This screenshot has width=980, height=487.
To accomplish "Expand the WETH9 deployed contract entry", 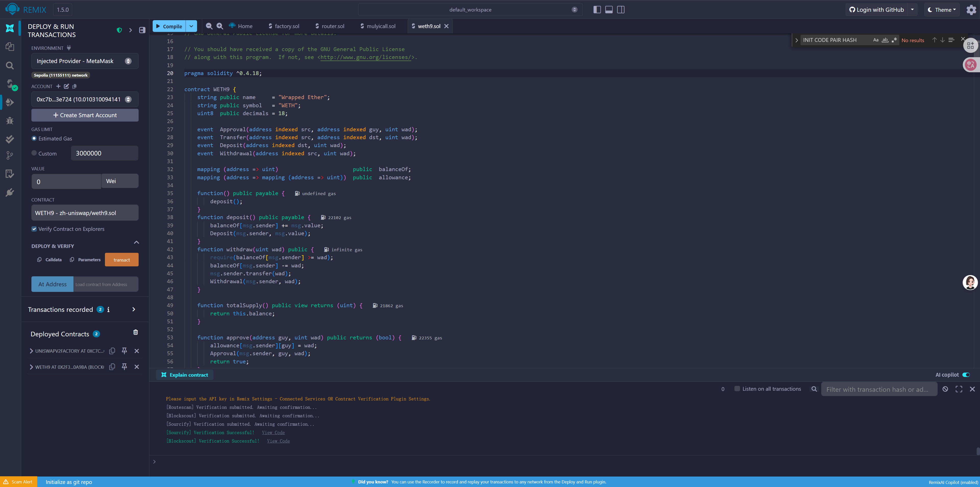I will 31,367.
